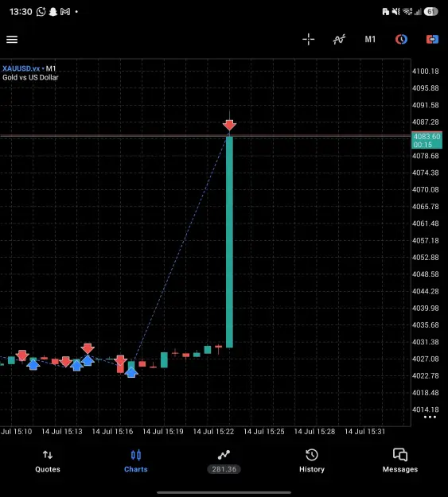Image resolution: width=448 pixels, height=497 pixels.
Task: Open the hamburger main menu
Action: pyautogui.click(x=12, y=40)
